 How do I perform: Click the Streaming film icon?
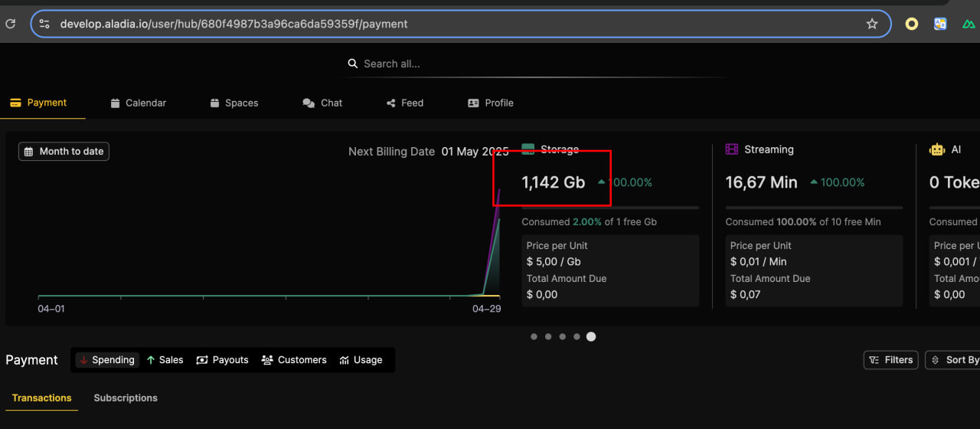[732, 149]
